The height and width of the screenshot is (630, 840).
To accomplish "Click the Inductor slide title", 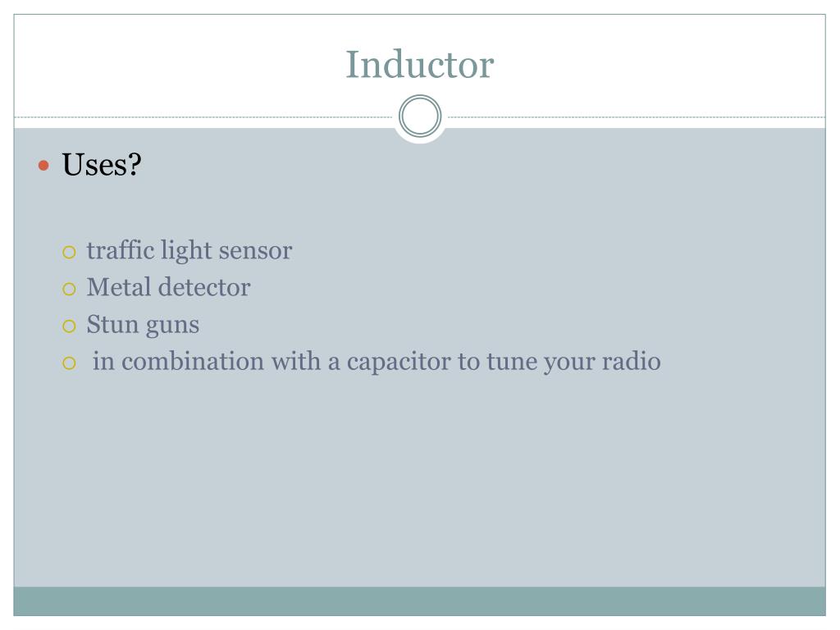I will click(419, 65).
